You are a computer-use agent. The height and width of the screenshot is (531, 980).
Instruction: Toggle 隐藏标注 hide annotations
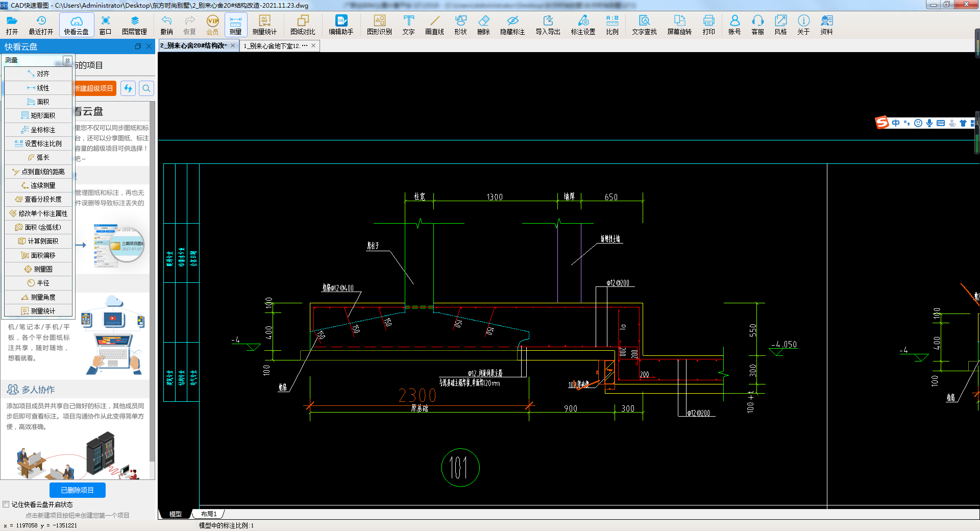point(512,25)
